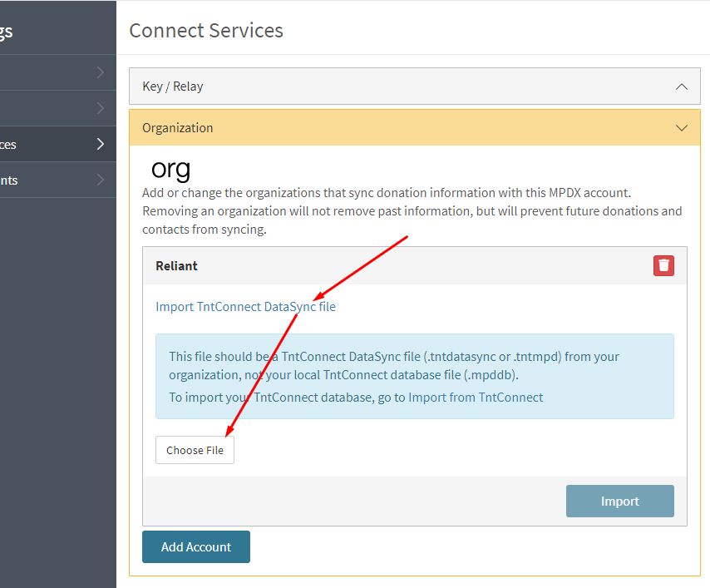Click the Import button
710x588 pixels.
pos(619,502)
